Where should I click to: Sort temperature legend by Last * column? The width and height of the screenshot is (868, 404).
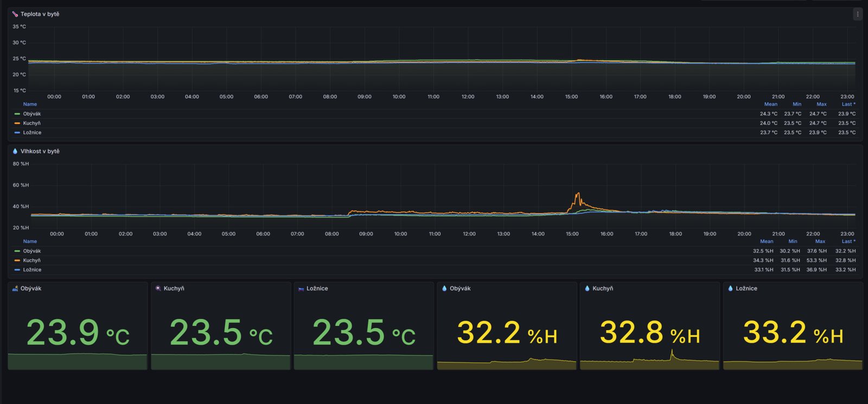(848, 104)
